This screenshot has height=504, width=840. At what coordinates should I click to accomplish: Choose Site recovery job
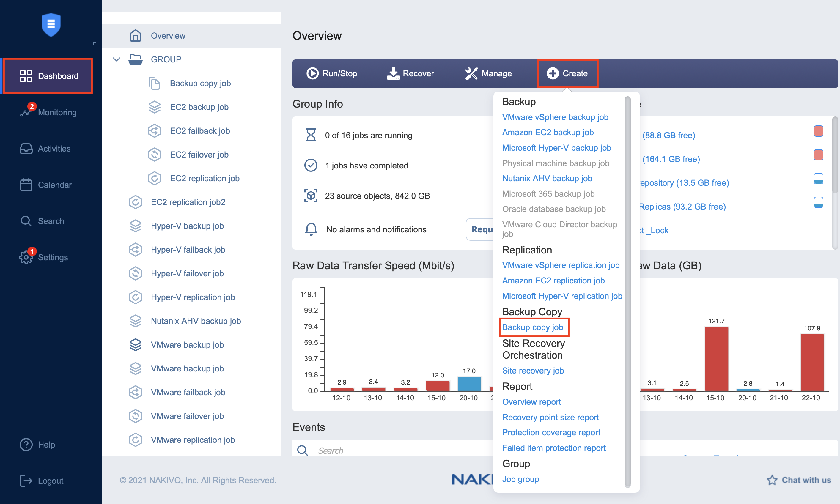(533, 371)
